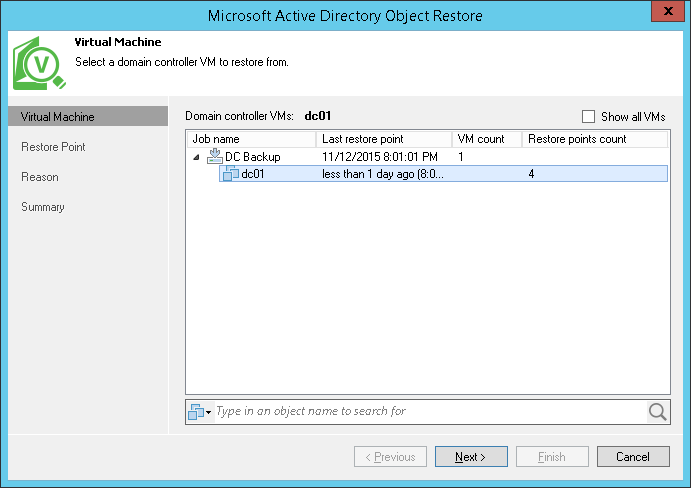
Task: Click the VM count column header
Action: [x=485, y=139]
